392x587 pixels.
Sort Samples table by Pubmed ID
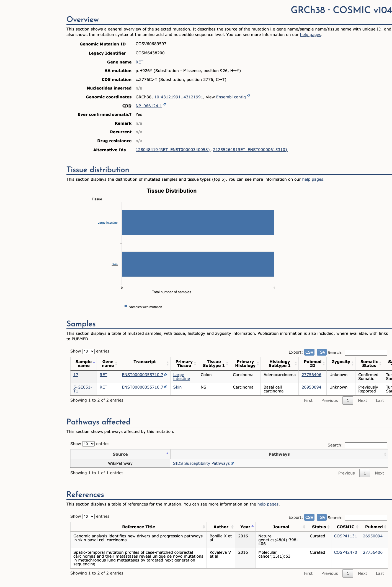pos(313,364)
